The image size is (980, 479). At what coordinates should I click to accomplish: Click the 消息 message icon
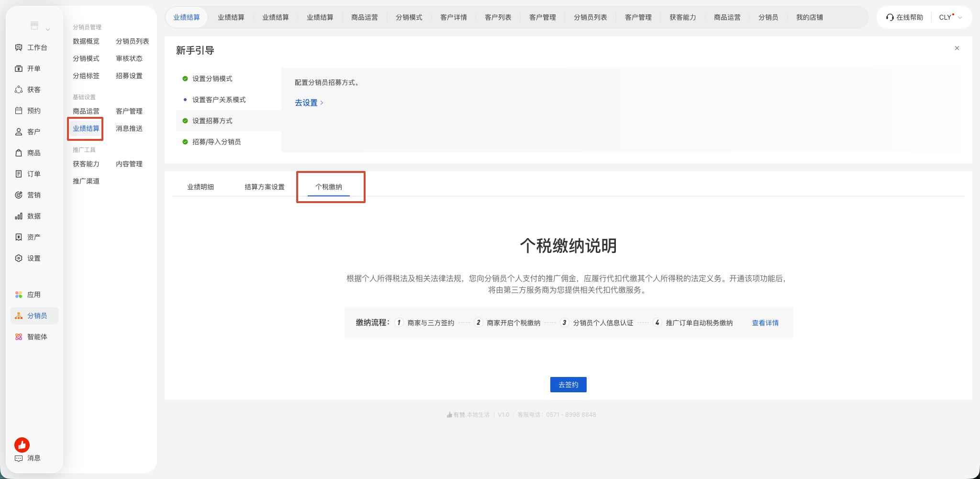pyautogui.click(x=19, y=458)
